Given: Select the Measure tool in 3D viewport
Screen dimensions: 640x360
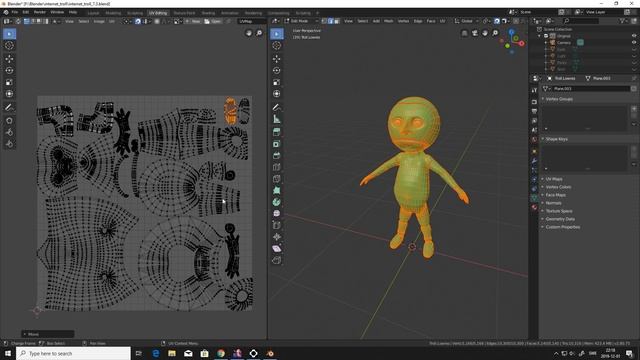Looking at the screenshot, I should tap(277, 119).
